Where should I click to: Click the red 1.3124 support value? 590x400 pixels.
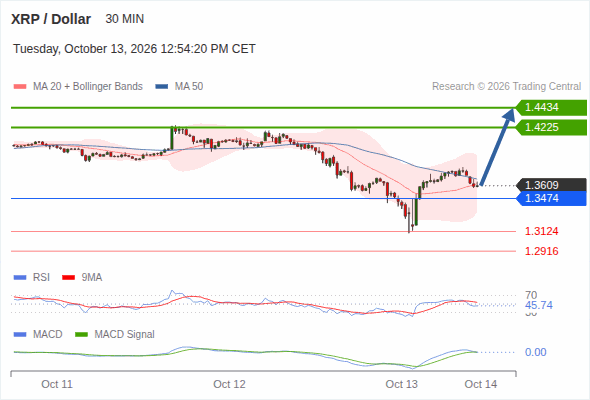pyautogui.click(x=541, y=231)
